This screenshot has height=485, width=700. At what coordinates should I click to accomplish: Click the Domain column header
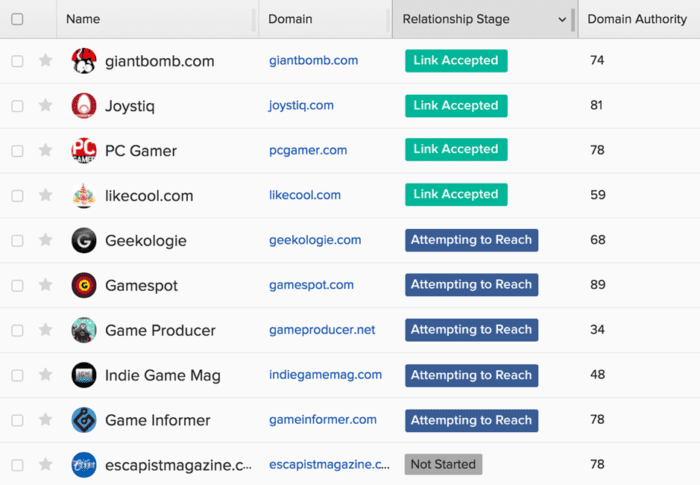click(x=290, y=19)
